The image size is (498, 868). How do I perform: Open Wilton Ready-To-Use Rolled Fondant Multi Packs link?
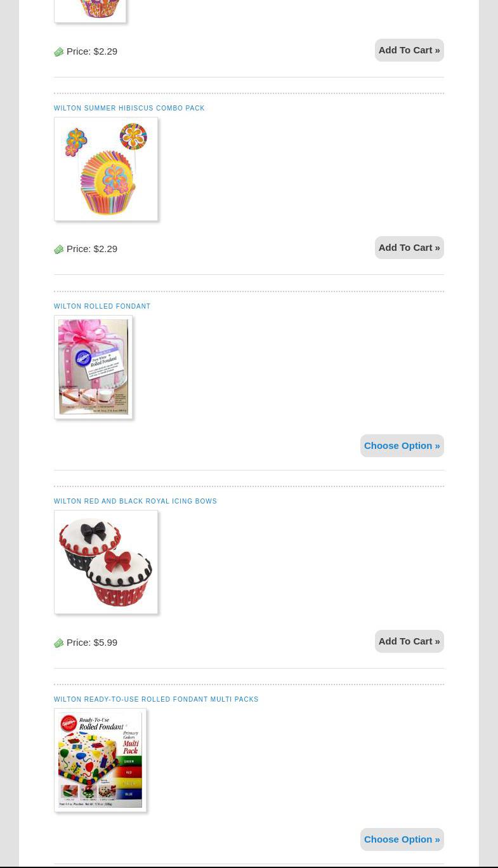[156, 700]
